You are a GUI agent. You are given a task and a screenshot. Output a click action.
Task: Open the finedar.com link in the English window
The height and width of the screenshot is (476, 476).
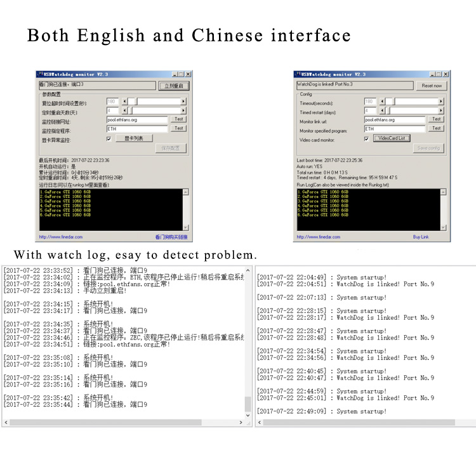(x=315, y=237)
